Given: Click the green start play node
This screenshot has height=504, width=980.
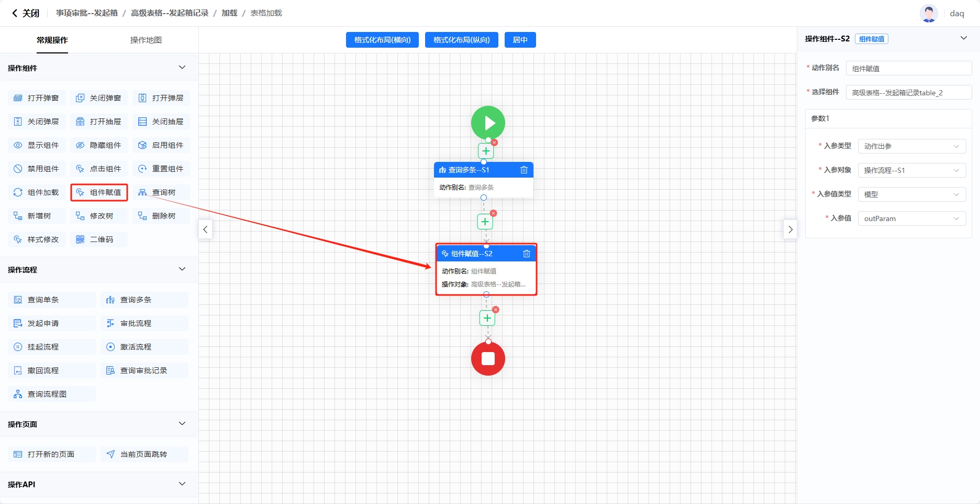Looking at the screenshot, I should tap(488, 123).
